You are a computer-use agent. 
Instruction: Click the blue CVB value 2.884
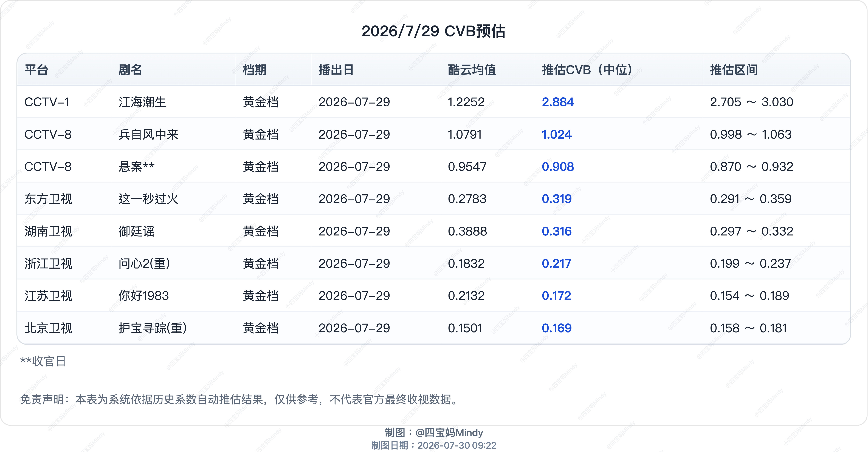coord(558,102)
